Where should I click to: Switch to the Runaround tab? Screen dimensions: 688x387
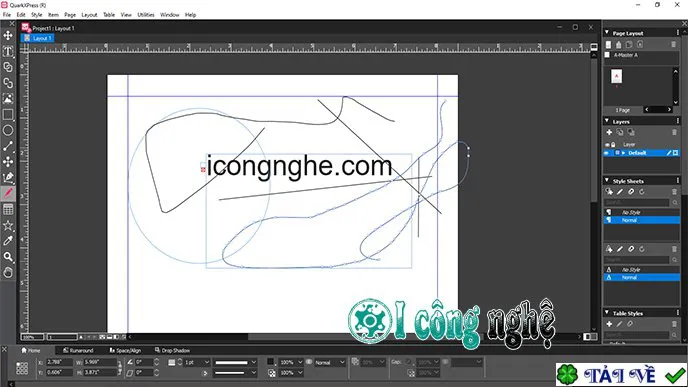pos(78,350)
